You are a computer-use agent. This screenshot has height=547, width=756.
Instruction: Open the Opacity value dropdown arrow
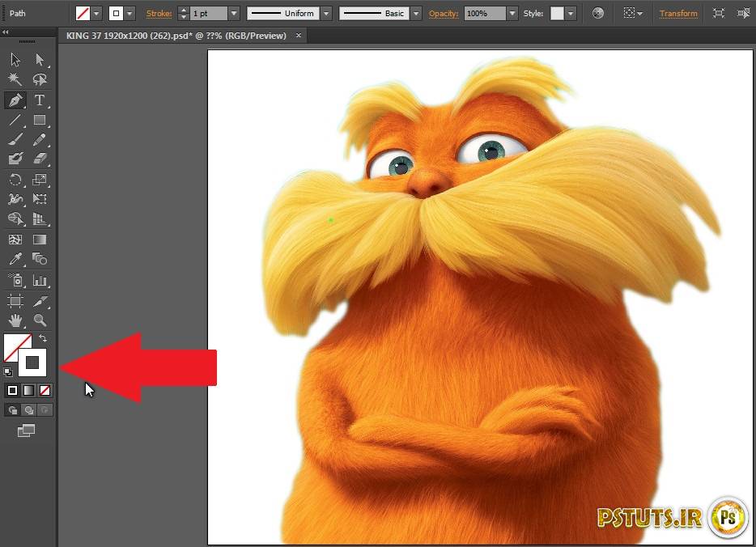[x=512, y=14]
